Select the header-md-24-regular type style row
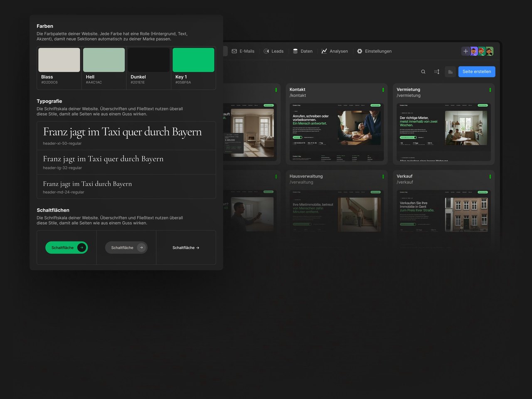 coord(126,187)
